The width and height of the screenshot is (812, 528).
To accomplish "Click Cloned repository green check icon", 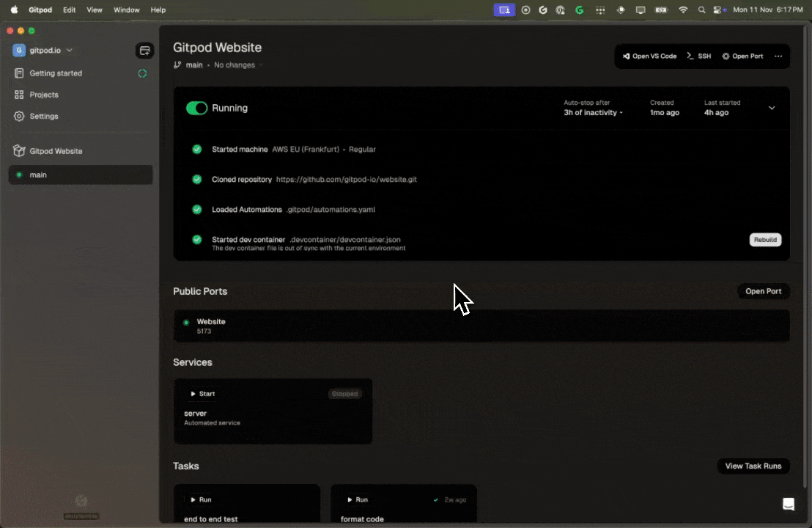I will pyautogui.click(x=197, y=179).
